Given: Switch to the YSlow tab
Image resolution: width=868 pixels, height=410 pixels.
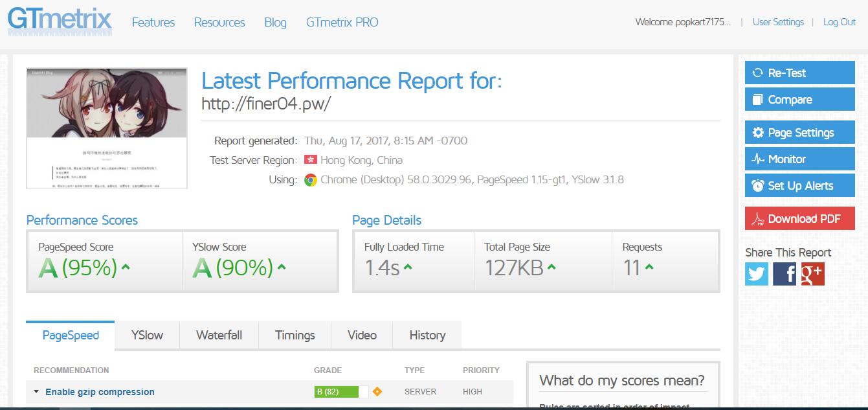Looking at the screenshot, I should pyautogui.click(x=147, y=335).
